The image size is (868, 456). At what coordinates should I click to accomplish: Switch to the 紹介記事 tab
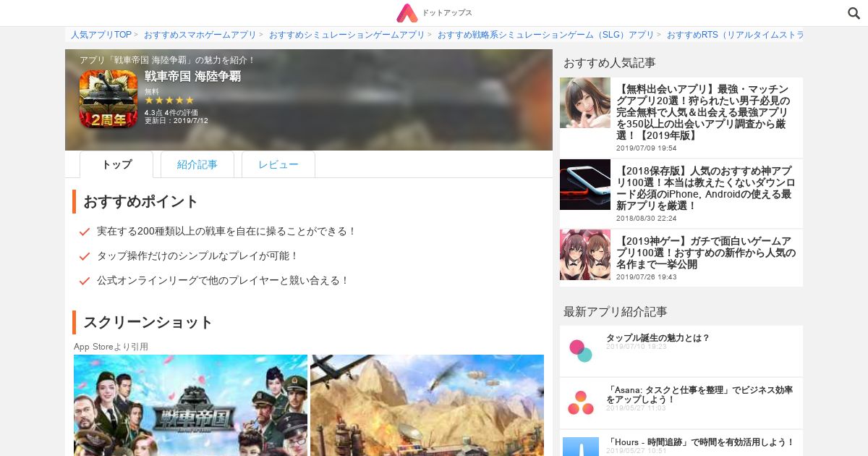click(197, 164)
